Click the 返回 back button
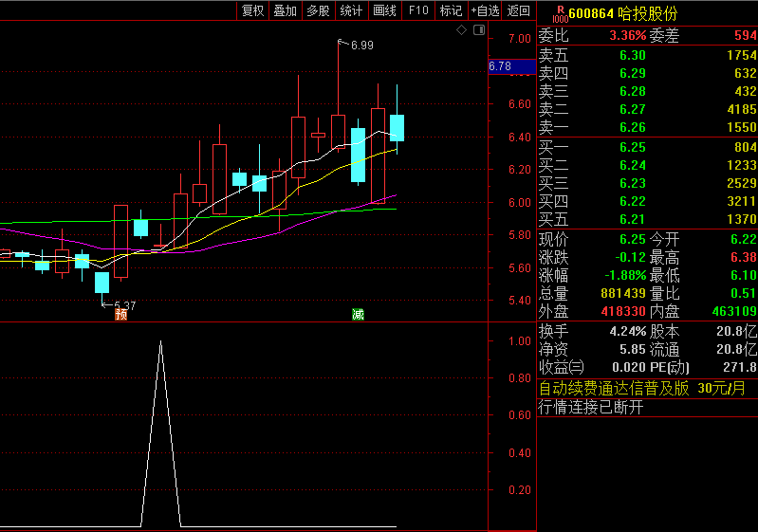Screen dimensions: 758x532 [519, 10]
